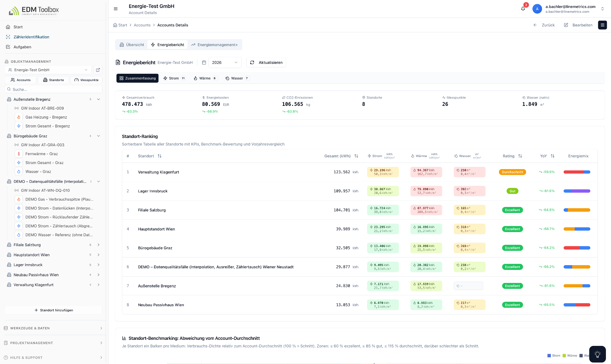Click the droplet icon of Wasser - Graz

19,172
